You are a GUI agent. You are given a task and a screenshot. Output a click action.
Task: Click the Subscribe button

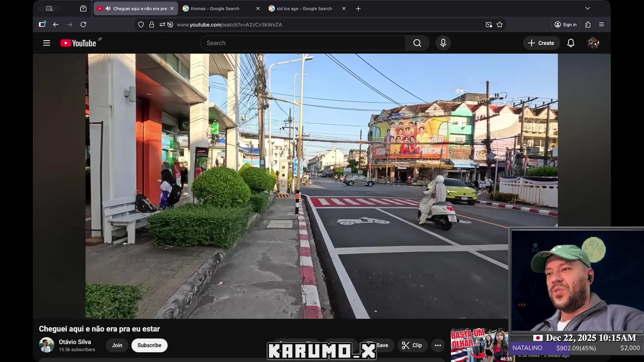(x=149, y=345)
